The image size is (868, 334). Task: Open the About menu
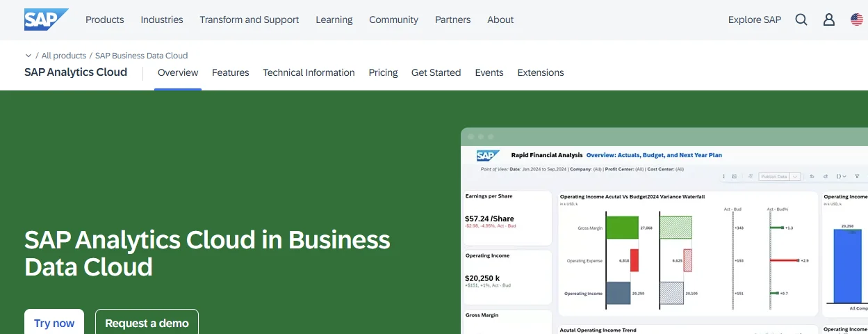point(500,19)
